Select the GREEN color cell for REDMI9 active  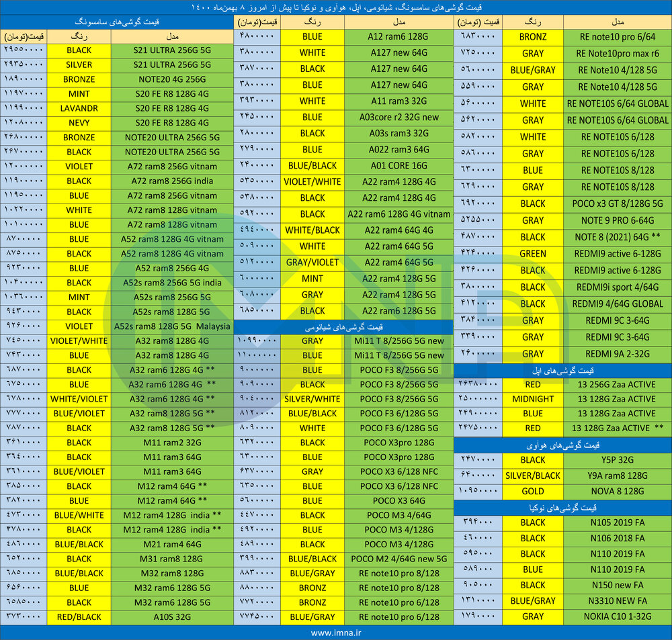coord(532,254)
